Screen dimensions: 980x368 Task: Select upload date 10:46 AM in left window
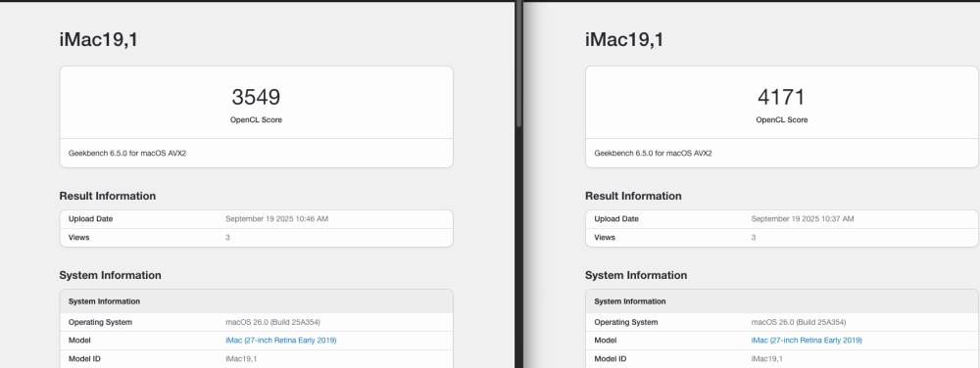tap(277, 219)
